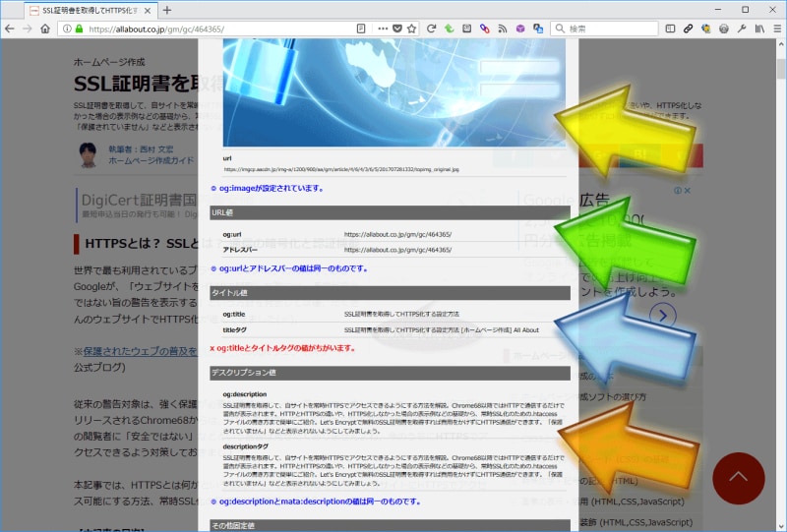
Task: Click the globe extension icon in toolbar
Action: [705, 29]
